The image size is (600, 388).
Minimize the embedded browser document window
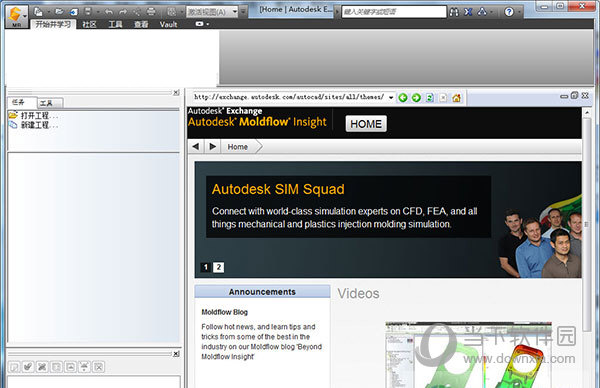(564, 96)
